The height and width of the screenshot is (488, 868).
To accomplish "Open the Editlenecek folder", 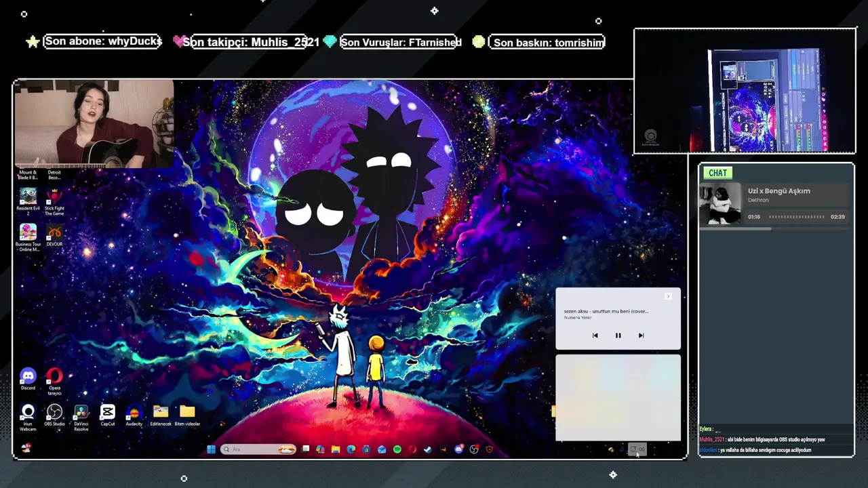I will coord(161,415).
